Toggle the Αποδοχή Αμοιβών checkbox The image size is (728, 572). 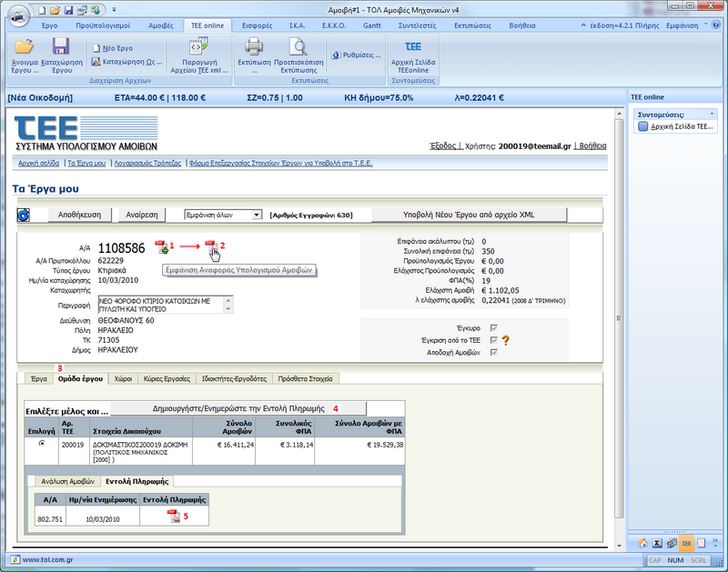pos(493,352)
